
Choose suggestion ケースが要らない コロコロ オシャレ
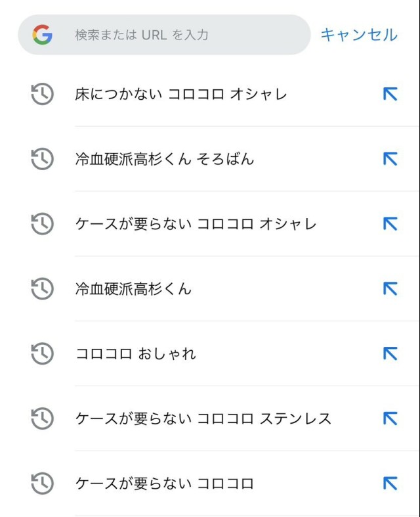(196, 224)
